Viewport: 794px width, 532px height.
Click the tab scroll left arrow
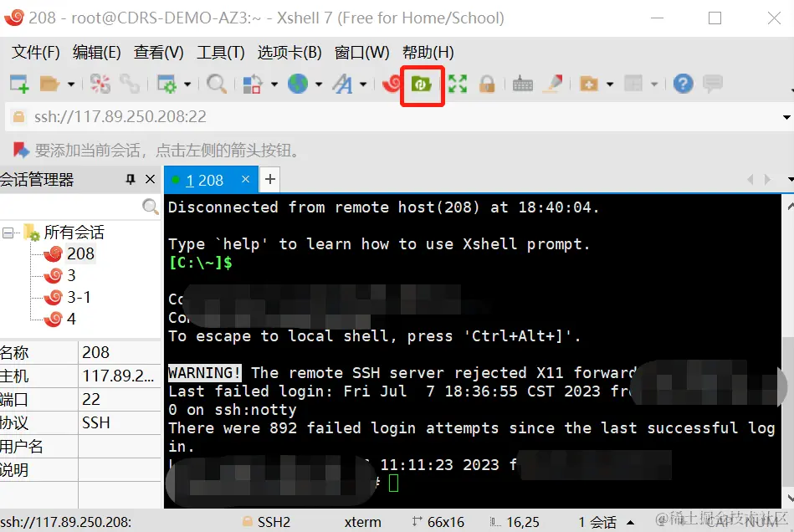click(750, 180)
